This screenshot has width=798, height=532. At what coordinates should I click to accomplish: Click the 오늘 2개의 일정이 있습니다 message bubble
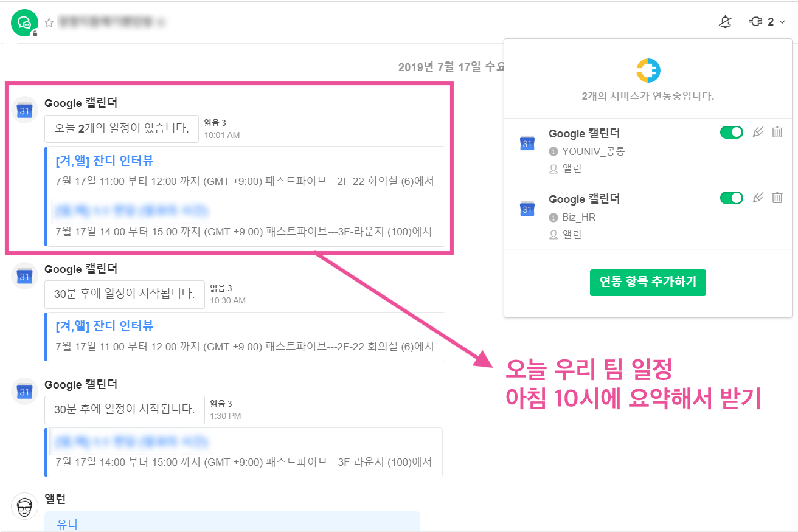coord(122,128)
